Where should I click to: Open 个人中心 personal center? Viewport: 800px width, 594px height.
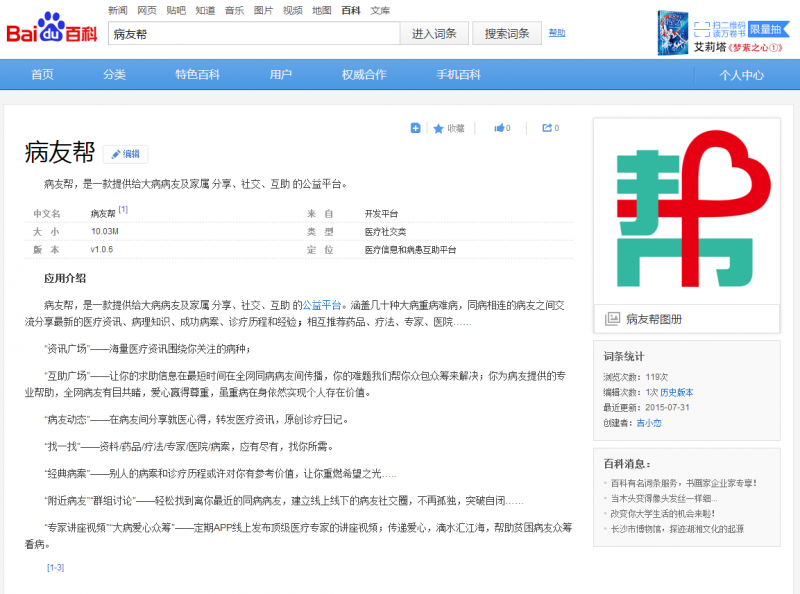point(741,75)
